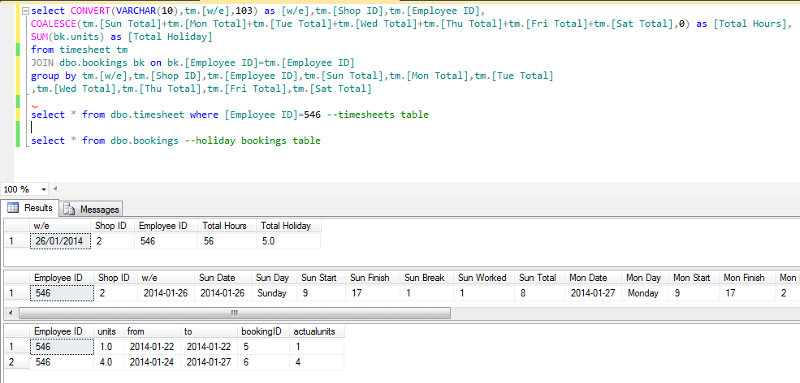The image size is (800, 383).
Task: Click the Sunday cell in timesheet grid
Action: (x=274, y=293)
